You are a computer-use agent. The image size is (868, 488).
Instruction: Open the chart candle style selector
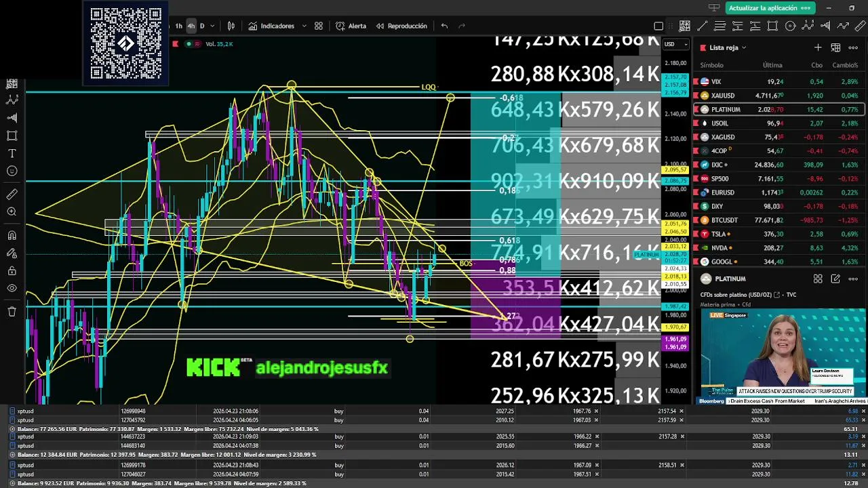[231, 26]
